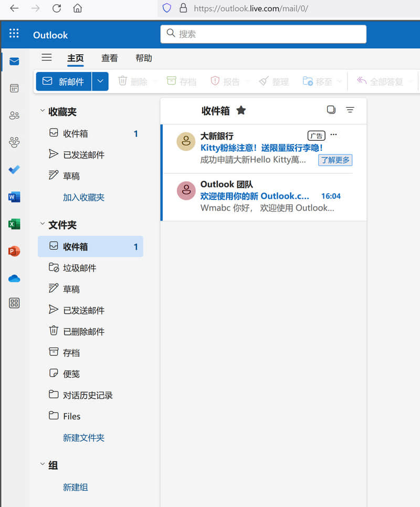
Task: Open the 便笺 folder
Action: point(90,374)
